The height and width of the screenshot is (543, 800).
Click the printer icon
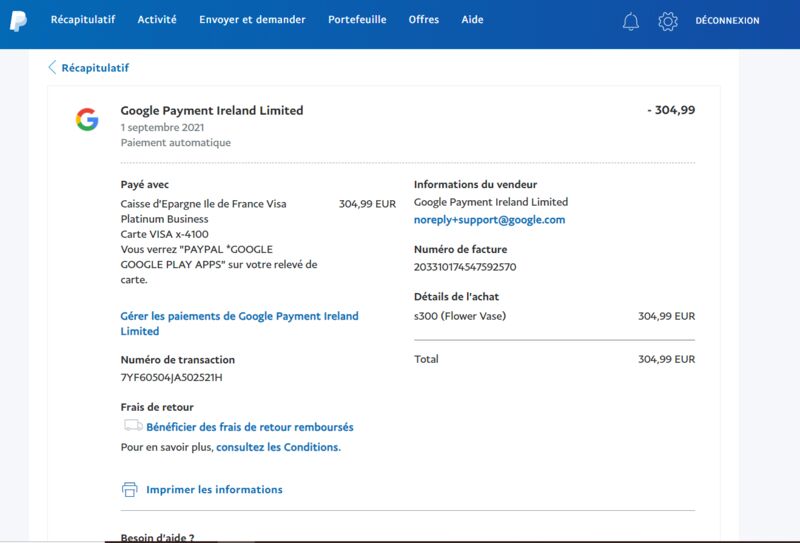click(130, 489)
